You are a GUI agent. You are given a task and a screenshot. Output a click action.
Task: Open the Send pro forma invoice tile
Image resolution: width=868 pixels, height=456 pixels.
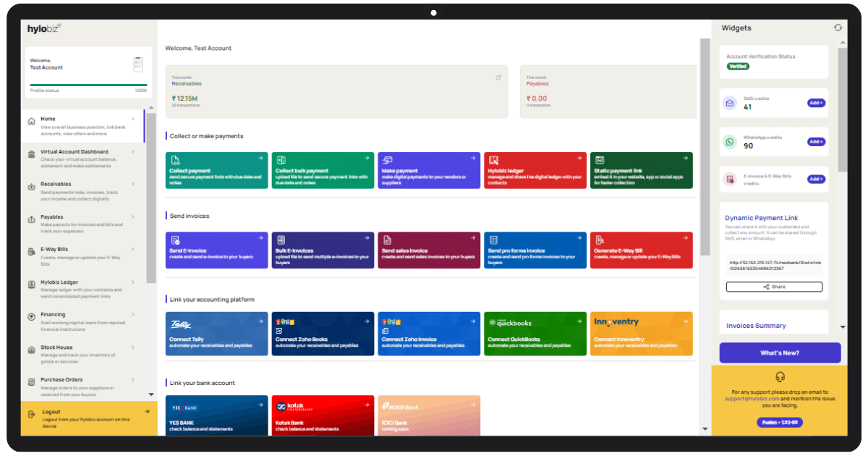click(535, 250)
